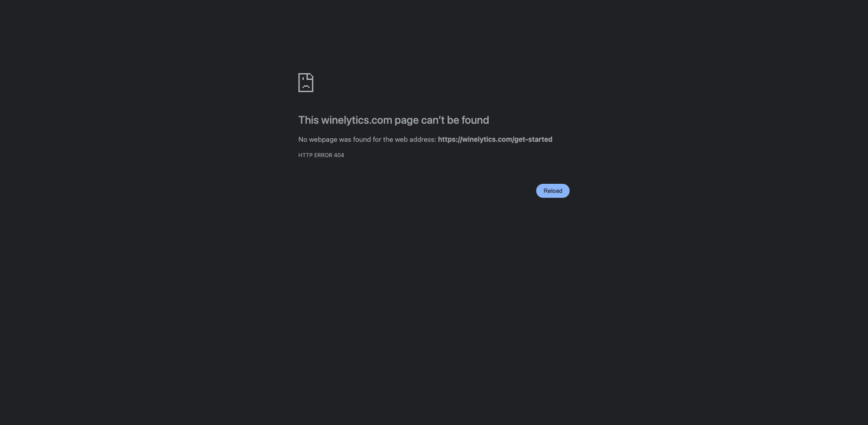Click the word "page" in the heading
The width and height of the screenshot is (868, 425).
(x=406, y=120)
